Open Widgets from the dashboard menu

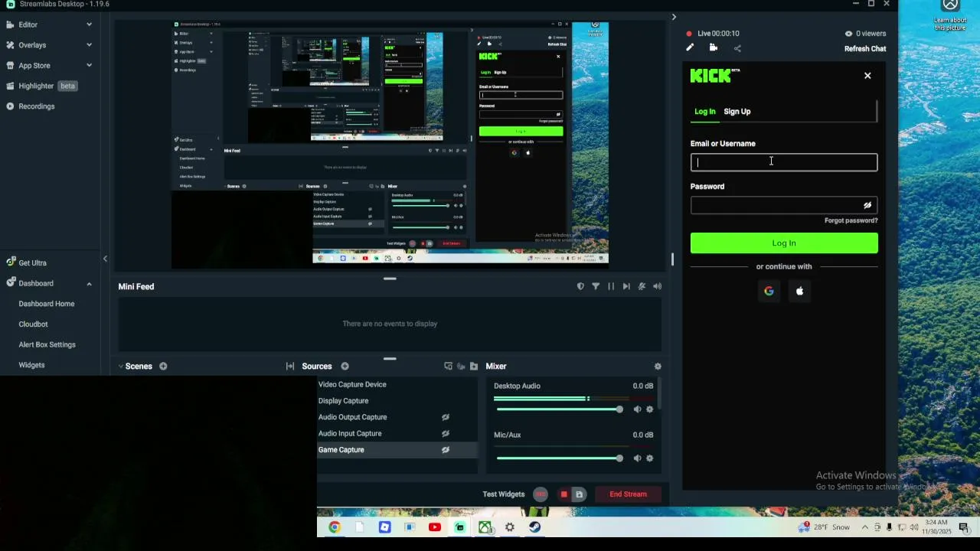31,365
